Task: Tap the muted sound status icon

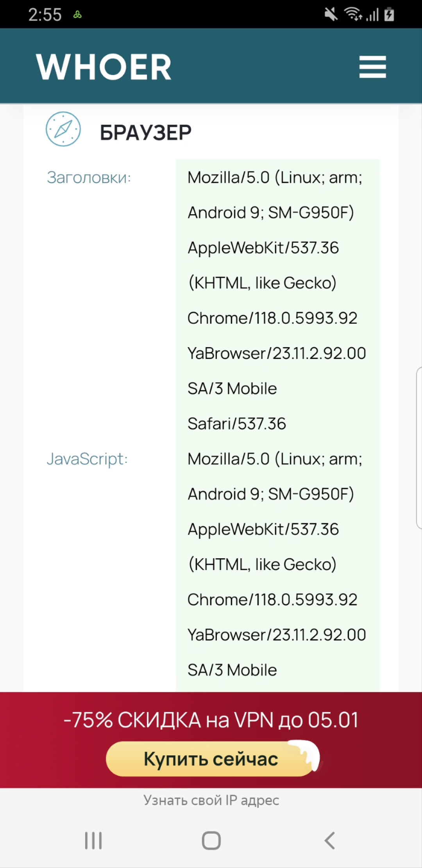Action: point(331,15)
